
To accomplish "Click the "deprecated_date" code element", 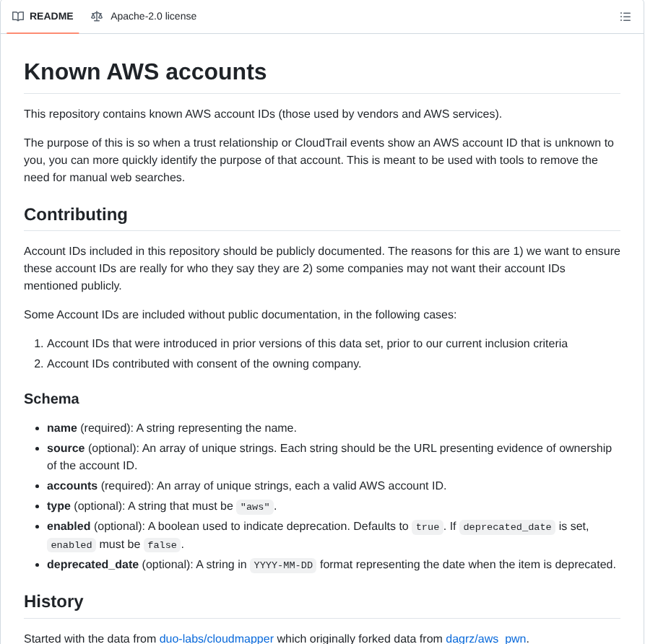I will point(506,527).
